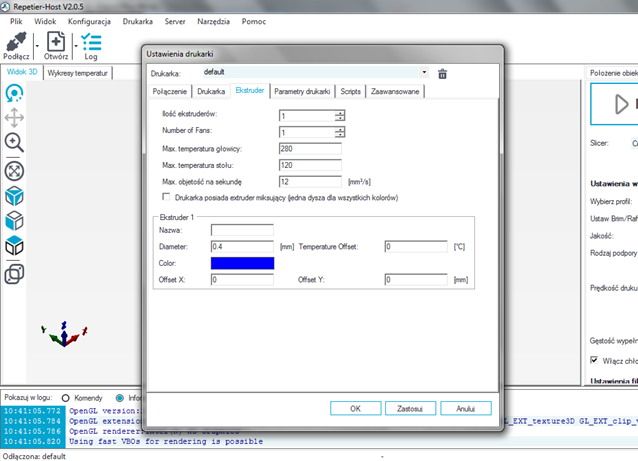Viewport: 638px width, 461px height.
Task: Select the move viewpoint arrows icon
Action: tap(14, 118)
